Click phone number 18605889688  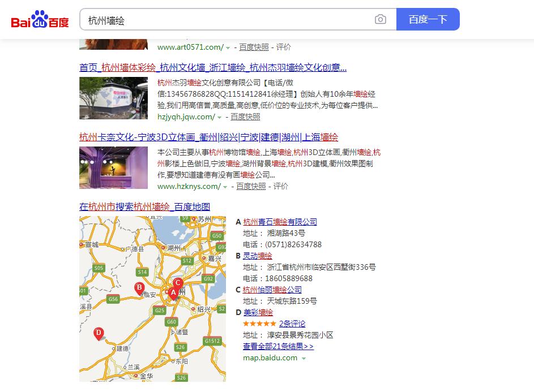pos(289,278)
